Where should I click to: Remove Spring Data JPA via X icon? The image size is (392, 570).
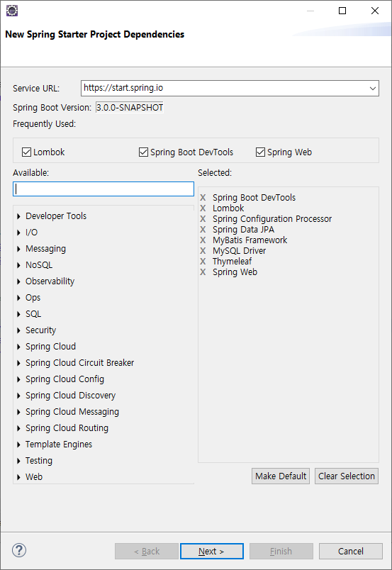click(x=203, y=230)
